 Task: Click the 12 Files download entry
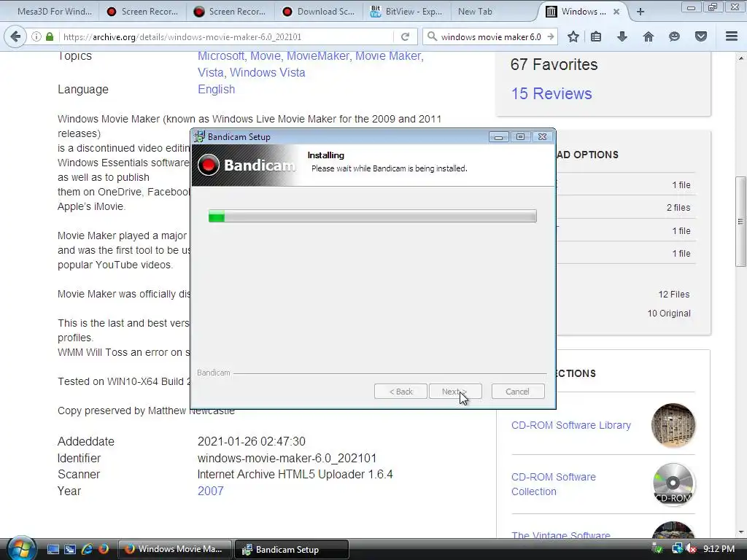tap(673, 295)
